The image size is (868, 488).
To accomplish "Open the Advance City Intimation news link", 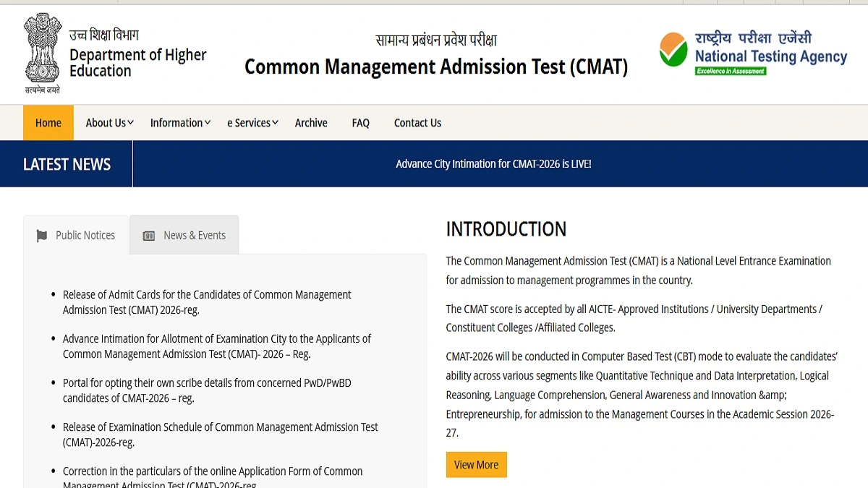I will 493,163.
